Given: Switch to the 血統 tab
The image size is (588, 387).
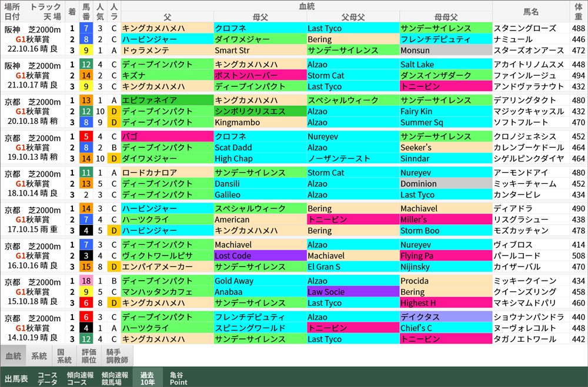Looking at the screenshot, I should (13, 356).
